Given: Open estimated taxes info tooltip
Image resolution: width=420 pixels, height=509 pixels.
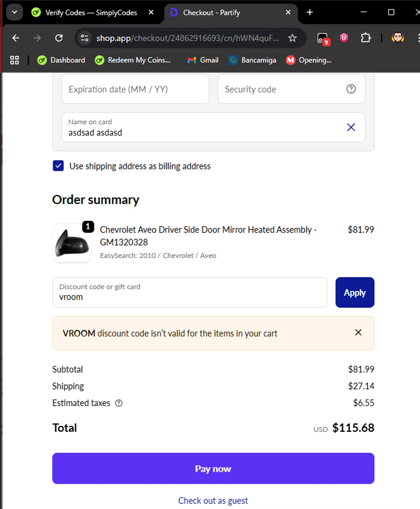Looking at the screenshot, I should (119, 403).
